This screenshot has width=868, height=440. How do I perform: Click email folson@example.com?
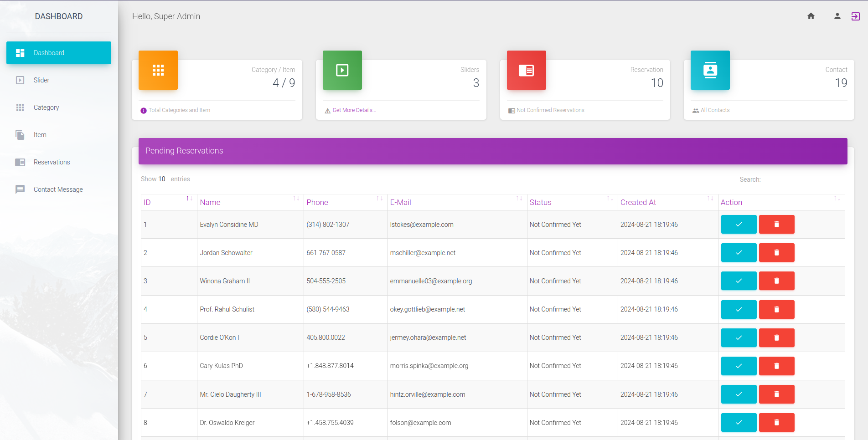tap(420, 423)
